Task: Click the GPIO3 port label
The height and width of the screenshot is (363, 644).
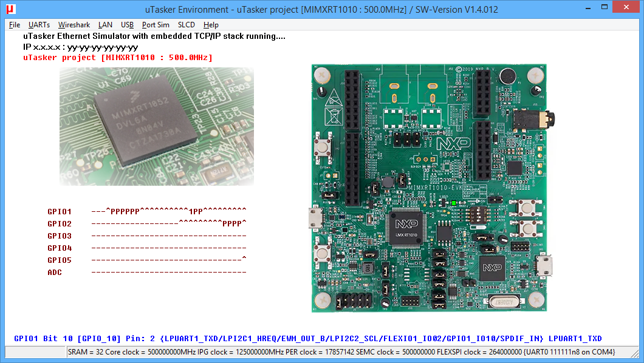Action: pos(60,236)
